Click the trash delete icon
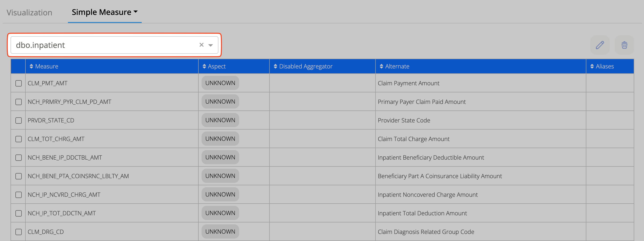Screen dimensions: 644x241 (624, 45)
